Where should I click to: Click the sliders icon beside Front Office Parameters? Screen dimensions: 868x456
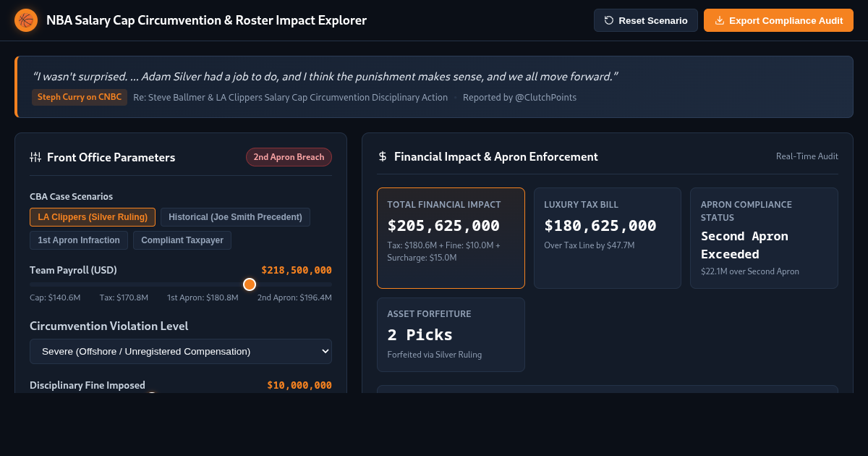(35, 157)
